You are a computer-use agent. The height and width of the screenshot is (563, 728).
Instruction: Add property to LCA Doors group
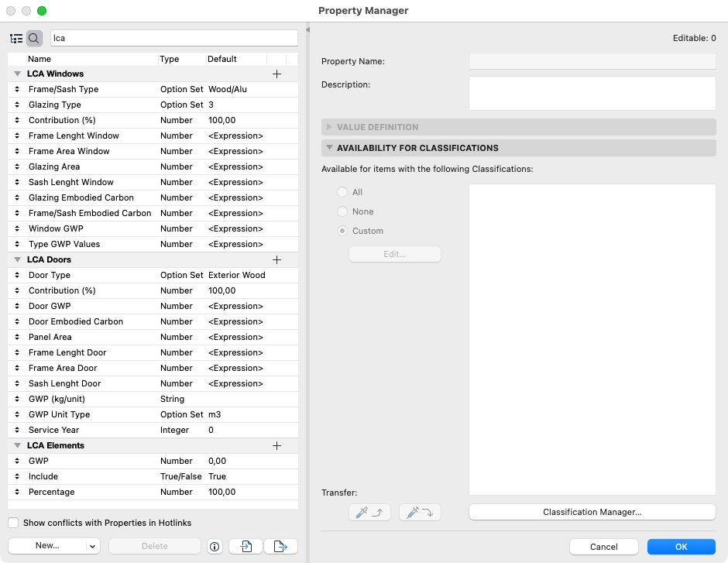(276, 260)
